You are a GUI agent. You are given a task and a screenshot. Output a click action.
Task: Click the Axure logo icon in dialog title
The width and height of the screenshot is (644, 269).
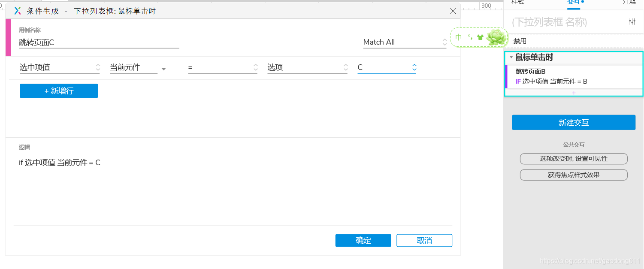tap(18, 11)
